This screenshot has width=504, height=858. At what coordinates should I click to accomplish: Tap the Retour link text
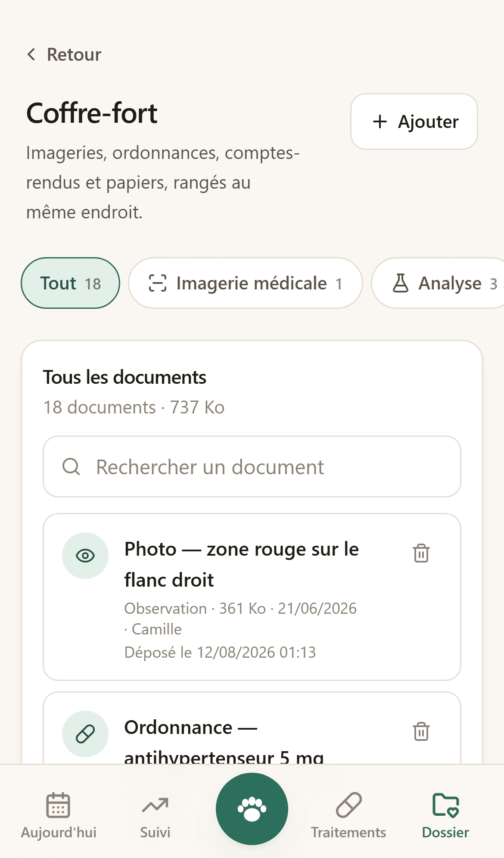pos(74,55)
